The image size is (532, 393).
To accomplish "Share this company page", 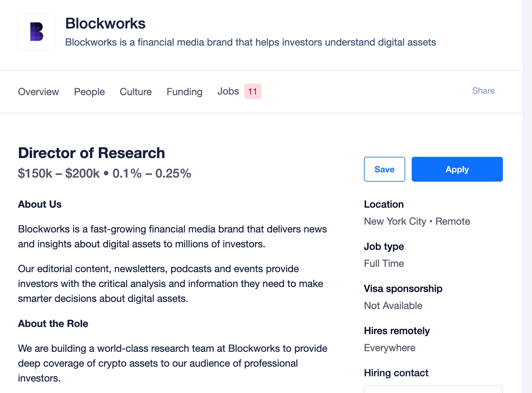I will (x=483, y=91).
